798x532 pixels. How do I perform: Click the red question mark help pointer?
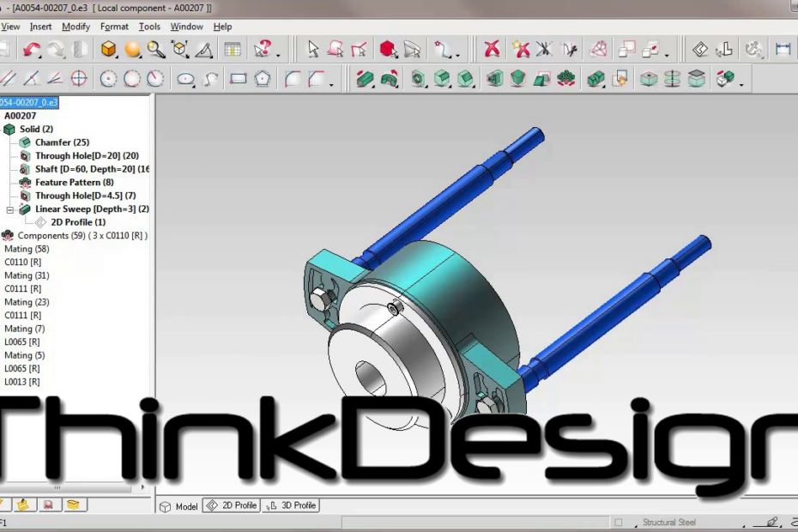tap(263, 49)
